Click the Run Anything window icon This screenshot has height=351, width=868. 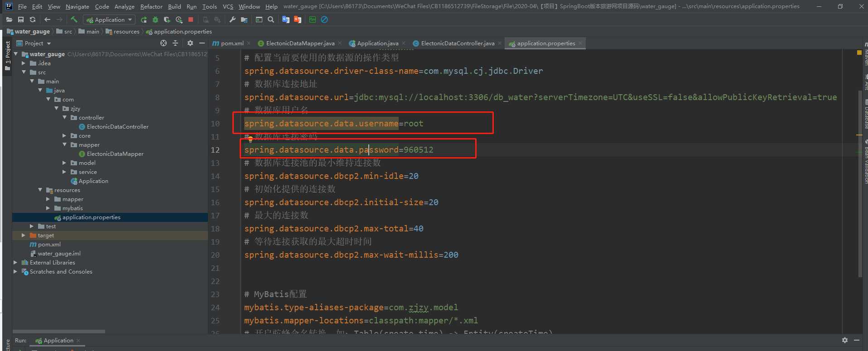pyautogui.click(x=259, y=19)
